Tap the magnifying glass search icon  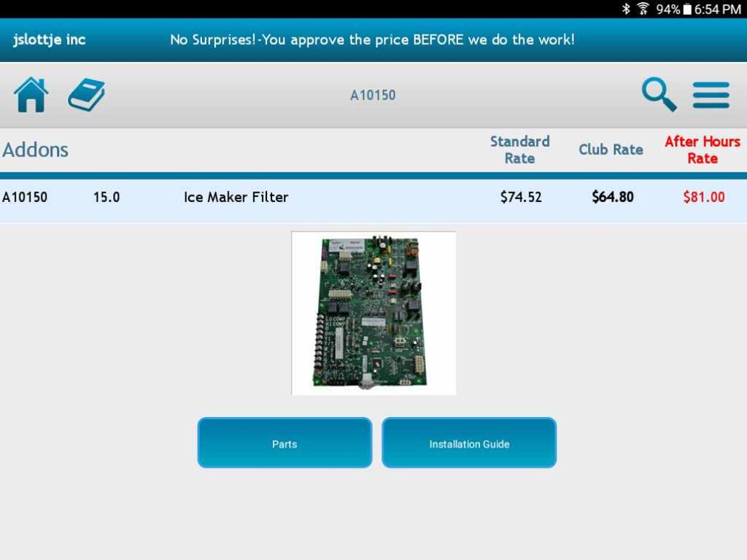659,94
